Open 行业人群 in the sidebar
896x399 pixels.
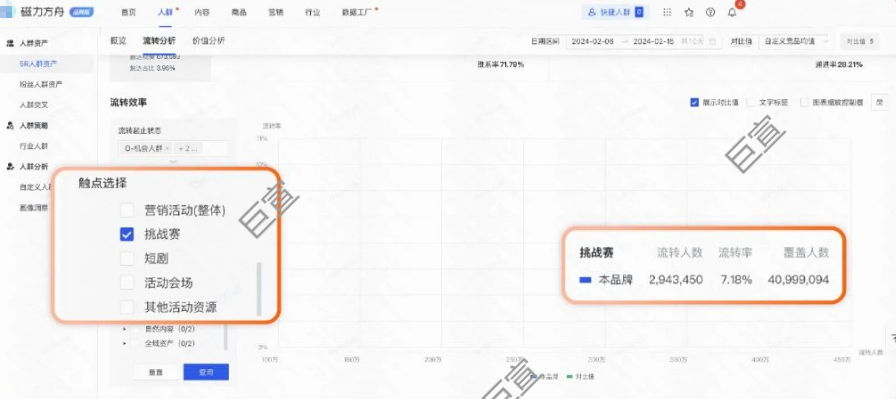pos(34,146)
